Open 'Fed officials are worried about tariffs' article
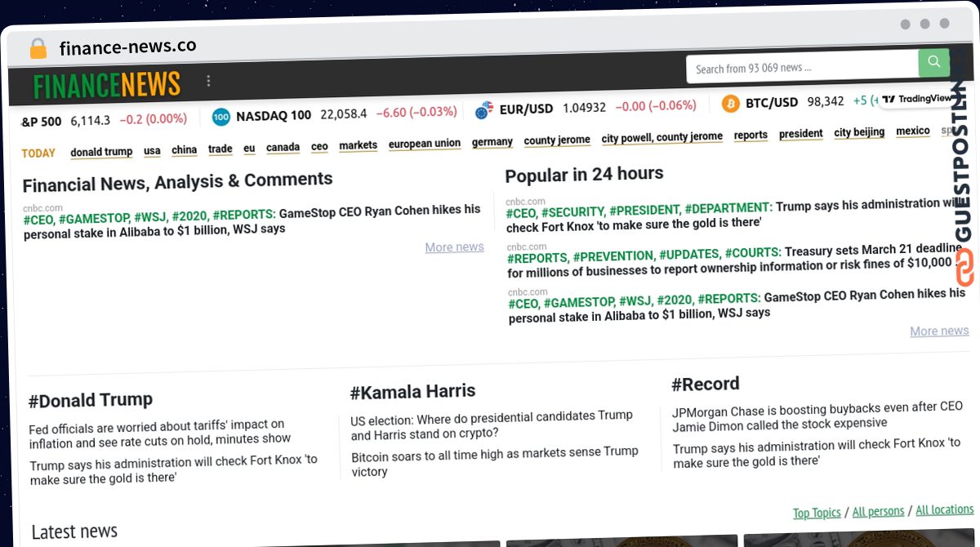The width and height of the screenshot is (980, 547). point(160,433)
